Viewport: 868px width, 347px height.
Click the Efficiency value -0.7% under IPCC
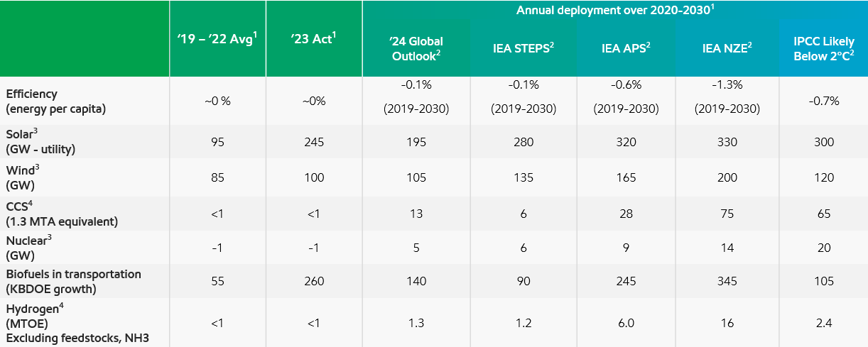pyautogui.click(x=824, y=101)
